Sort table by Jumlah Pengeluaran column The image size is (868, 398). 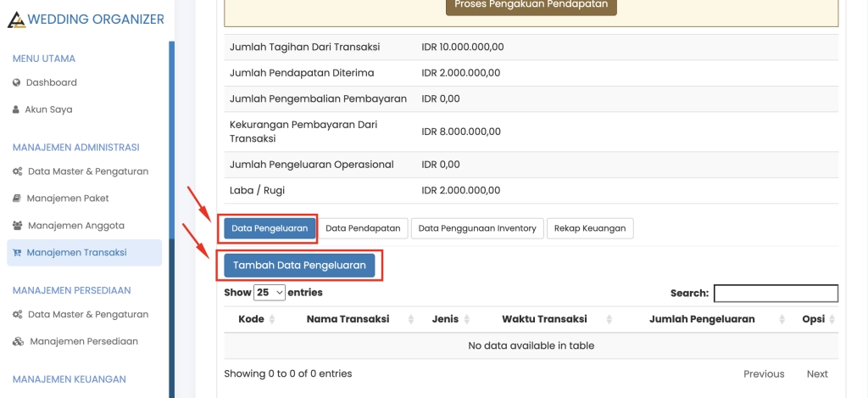[x=701, y=319]
